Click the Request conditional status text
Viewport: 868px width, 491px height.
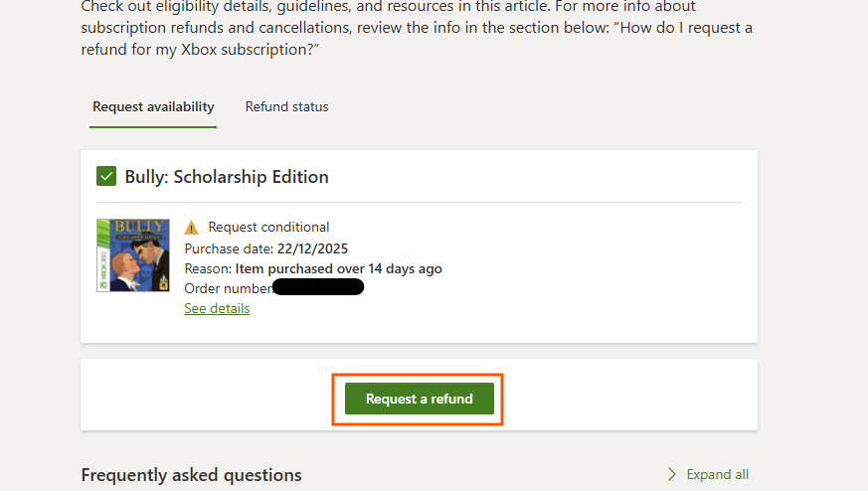tap(268, 228)
